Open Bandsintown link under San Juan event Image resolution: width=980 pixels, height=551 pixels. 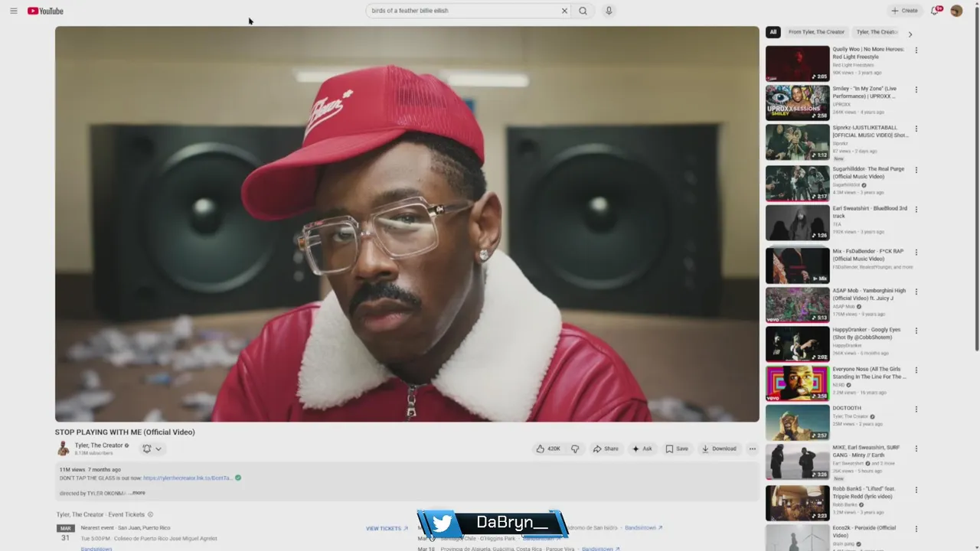tap(96, 549)
